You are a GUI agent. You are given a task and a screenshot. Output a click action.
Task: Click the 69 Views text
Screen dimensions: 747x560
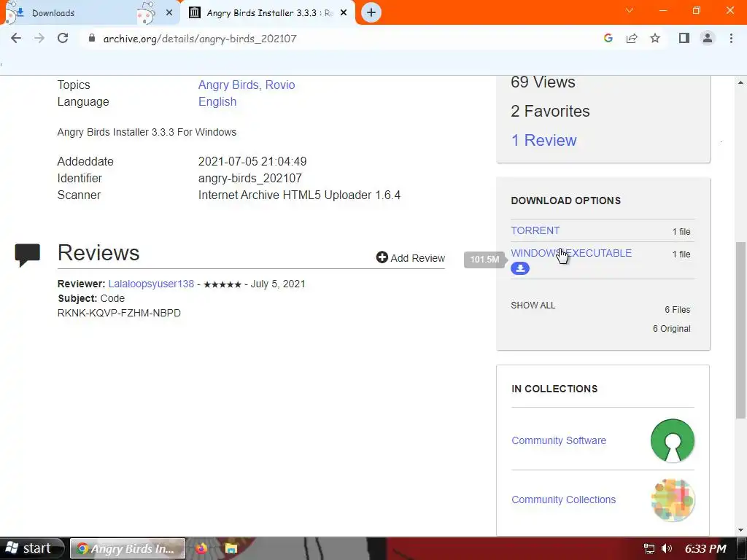[543, 82]
